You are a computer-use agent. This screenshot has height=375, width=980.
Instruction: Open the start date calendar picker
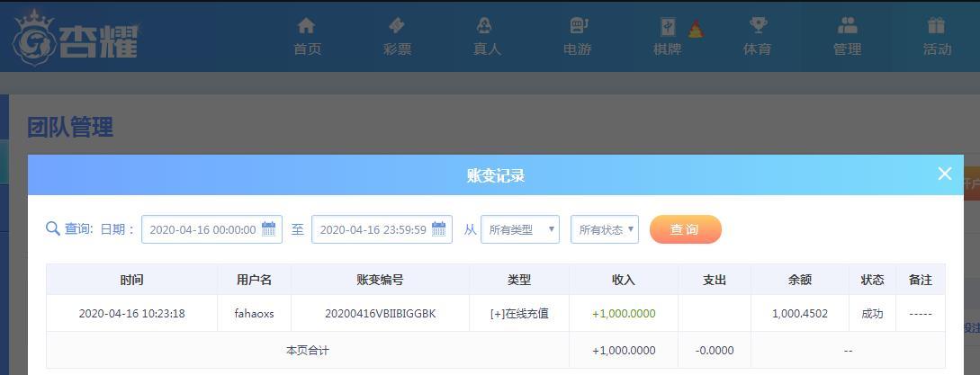[x=269, y=228]
